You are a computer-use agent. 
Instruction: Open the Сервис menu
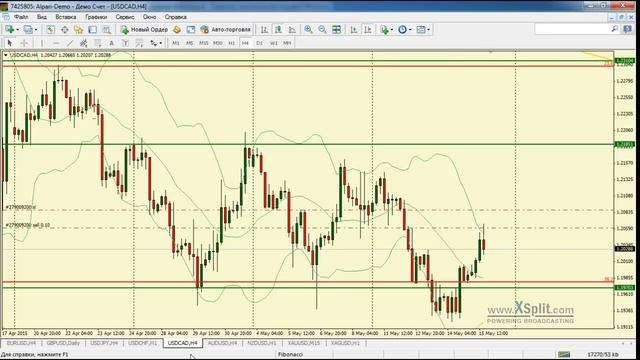[x=125, y=17]
